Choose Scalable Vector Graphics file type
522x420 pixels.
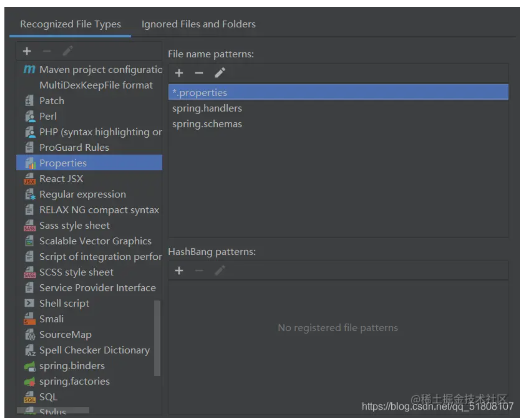(95, 241)
